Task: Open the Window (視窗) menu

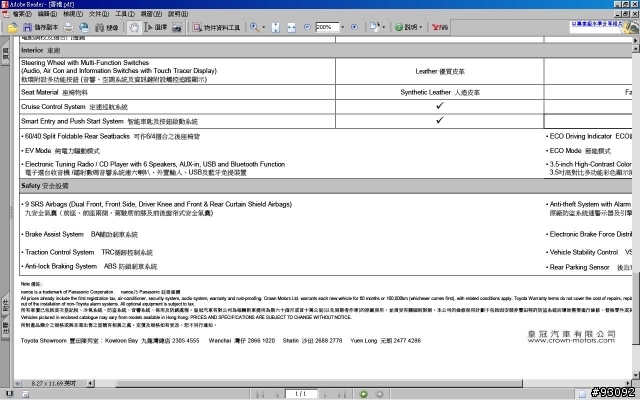Action: coord(151,14)
